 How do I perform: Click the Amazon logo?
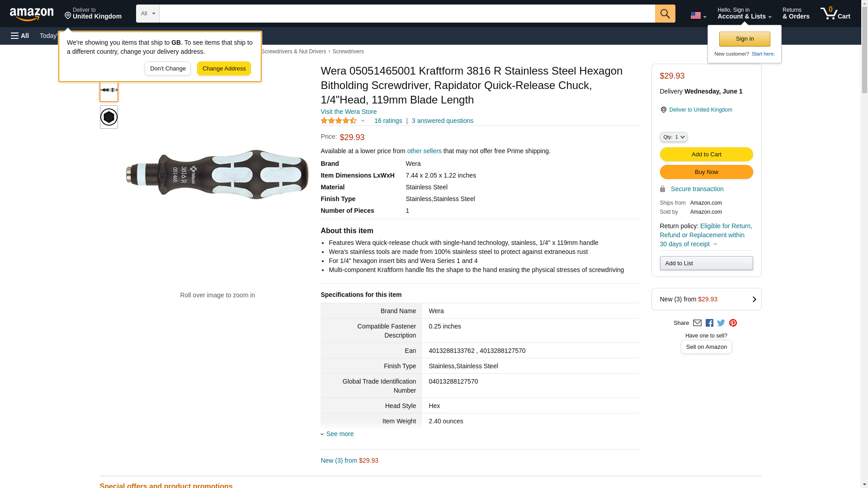tap(32, 14)
